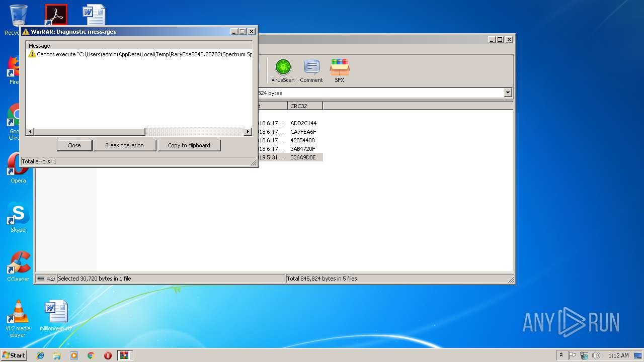The image size is (644, 362).
Task: Open the Adobe Acrobat desktop shortcut
Action: (56, 15)
